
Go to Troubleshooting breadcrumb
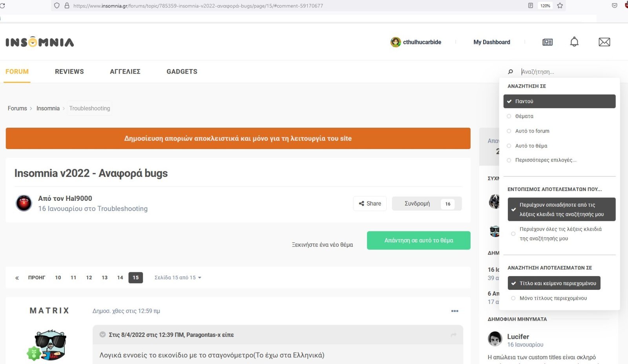(x=89, y=108)
